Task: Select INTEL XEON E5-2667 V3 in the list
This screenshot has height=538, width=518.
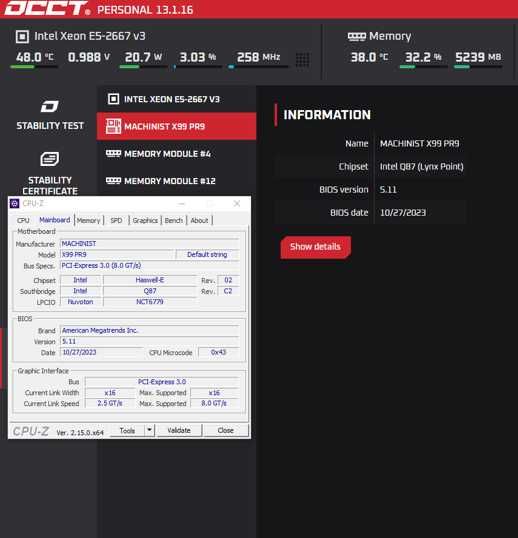Action: tap(176, 99)
